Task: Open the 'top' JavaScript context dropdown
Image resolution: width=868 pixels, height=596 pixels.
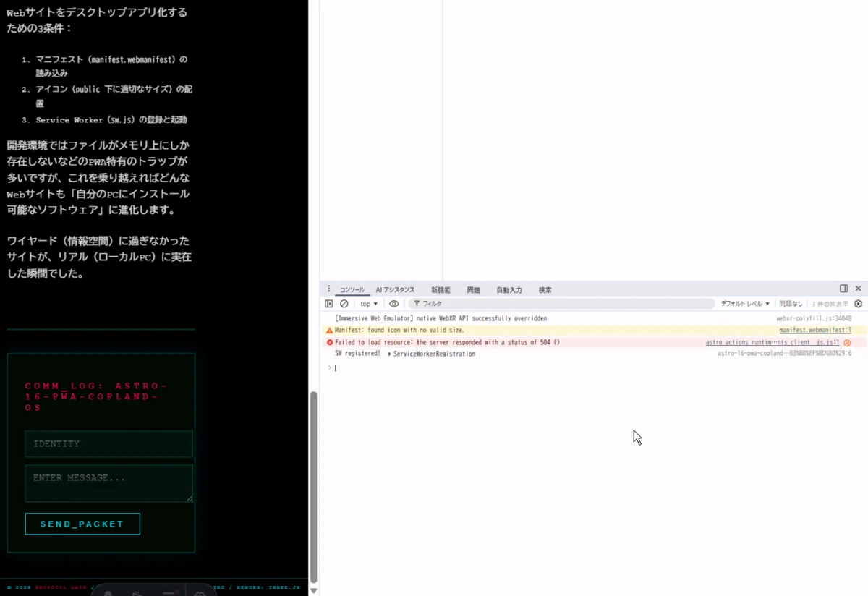Action: pyautogui.click(x=369, y=304)
